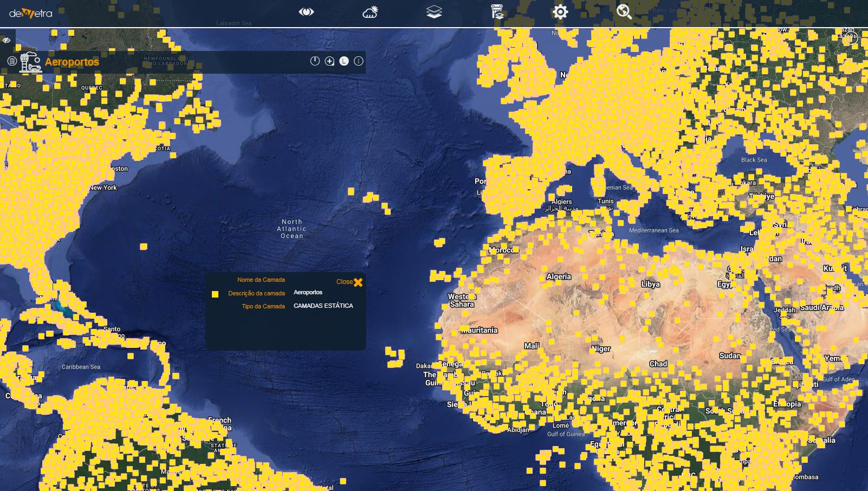Click the 'Tipo da Camada' label

263,306
